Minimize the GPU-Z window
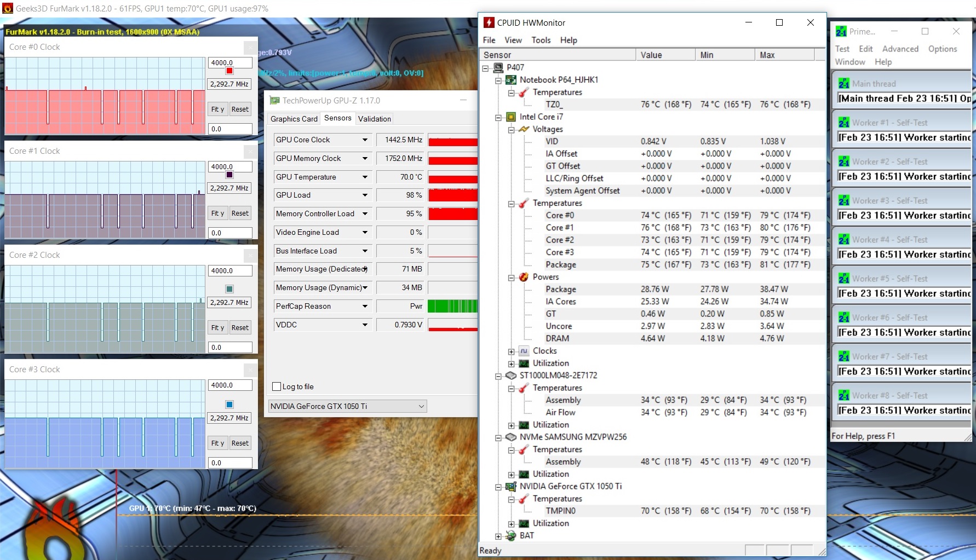Screen dimensions: 976x560 coord(463,100)
